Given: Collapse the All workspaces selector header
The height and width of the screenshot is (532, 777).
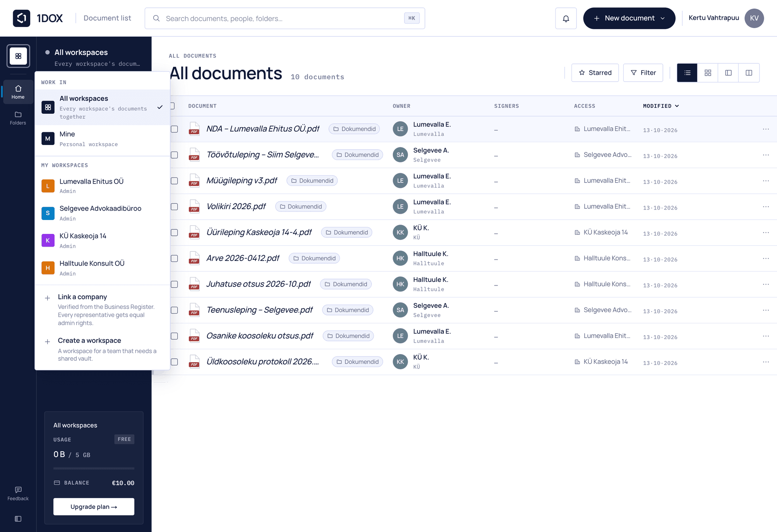Looking at the screenshot, I should tap(94, 57).
